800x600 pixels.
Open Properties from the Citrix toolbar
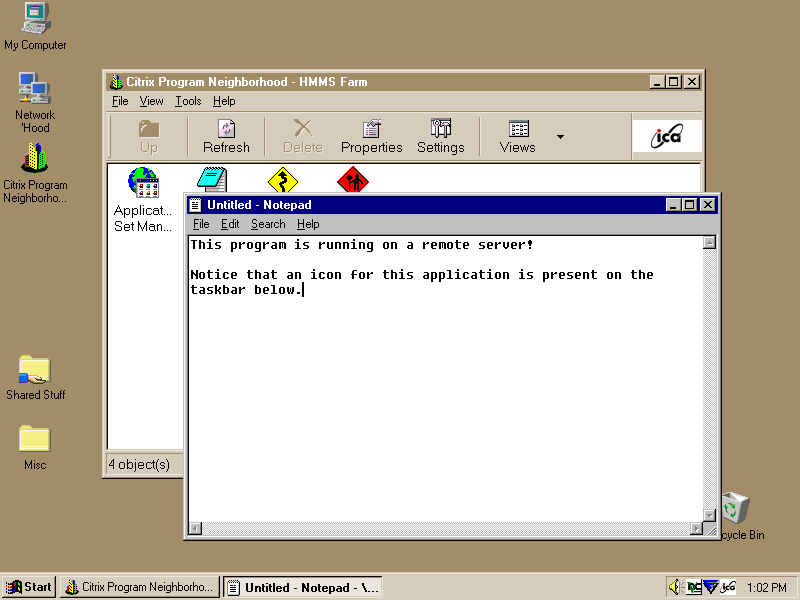(371, 136)
